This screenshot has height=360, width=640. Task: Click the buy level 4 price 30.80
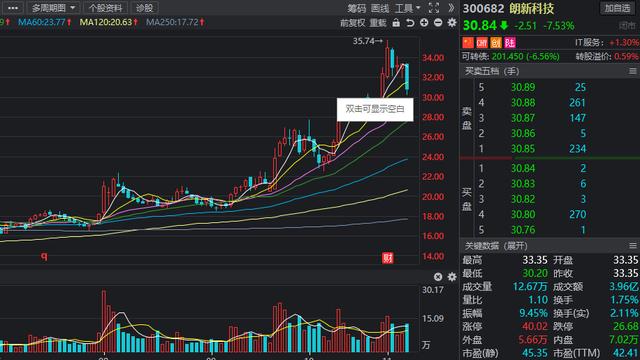pos(523,214)
